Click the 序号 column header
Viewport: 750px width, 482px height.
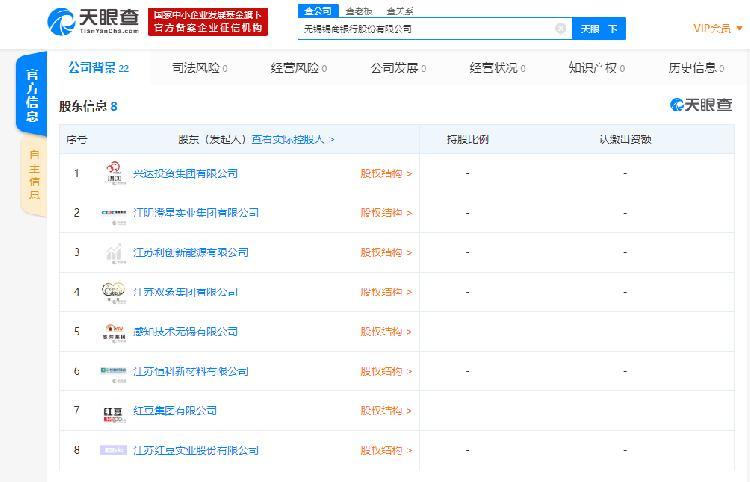point(77,140)
